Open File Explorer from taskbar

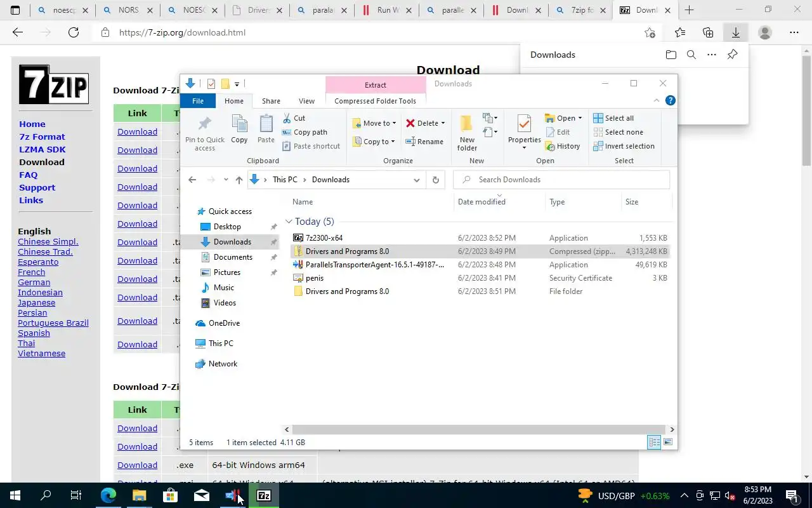click(139, 495)
